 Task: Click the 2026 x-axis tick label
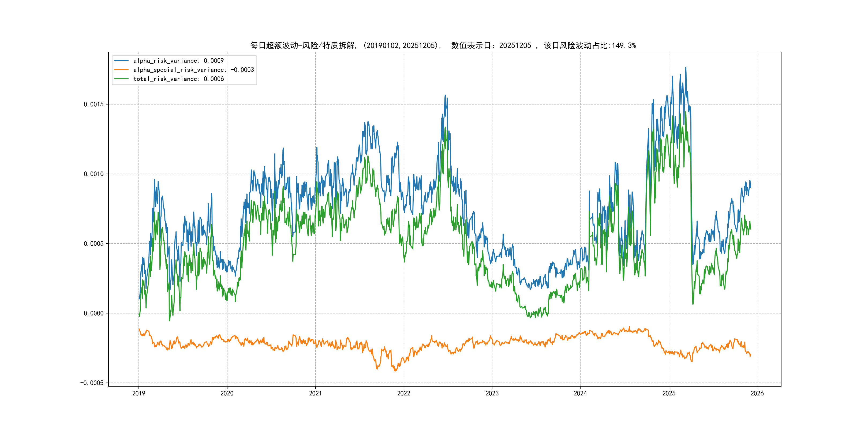757,393
